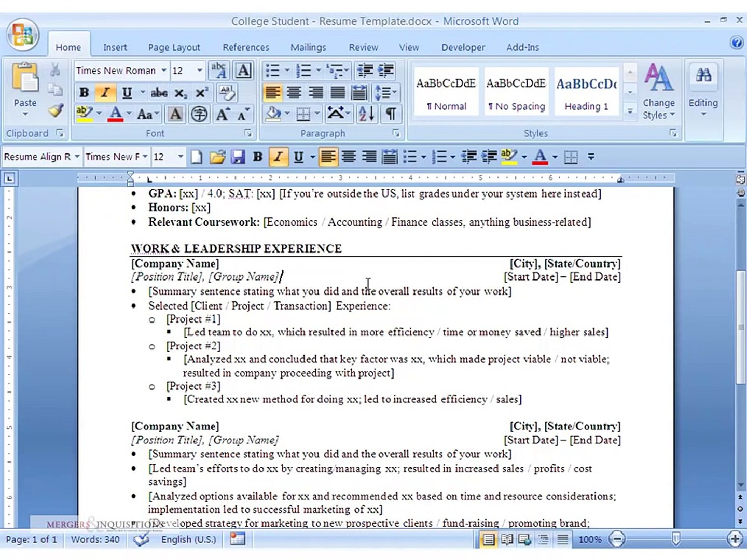Switch to the Insert tab
The width and height of the screenshot is (747, 560).
[115, 47]
